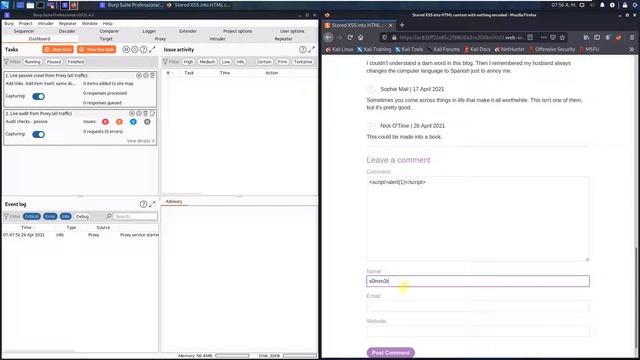This screenshot has width=640, height=360.
Task: Switch to the Repeater tab
Action: pos(283,39)
